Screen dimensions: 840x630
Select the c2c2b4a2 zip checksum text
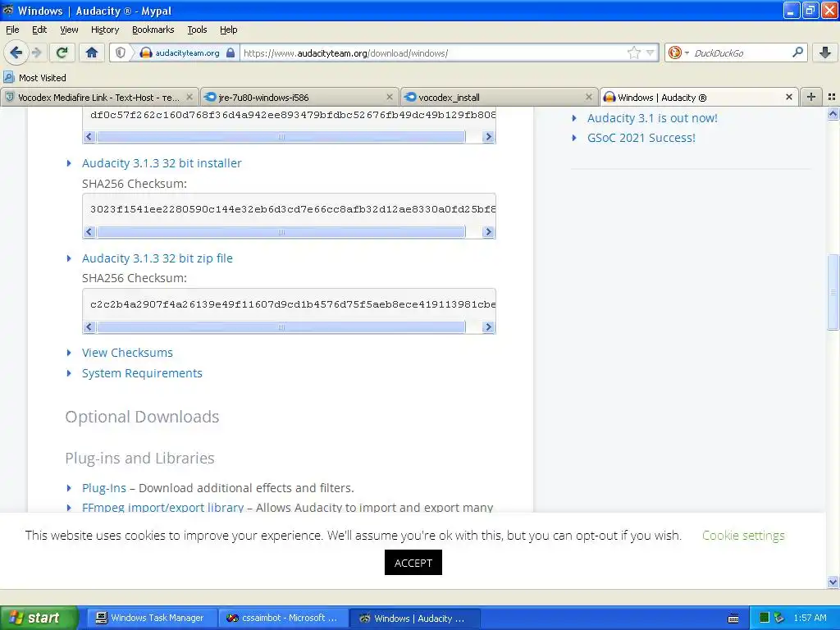point(293,304)
